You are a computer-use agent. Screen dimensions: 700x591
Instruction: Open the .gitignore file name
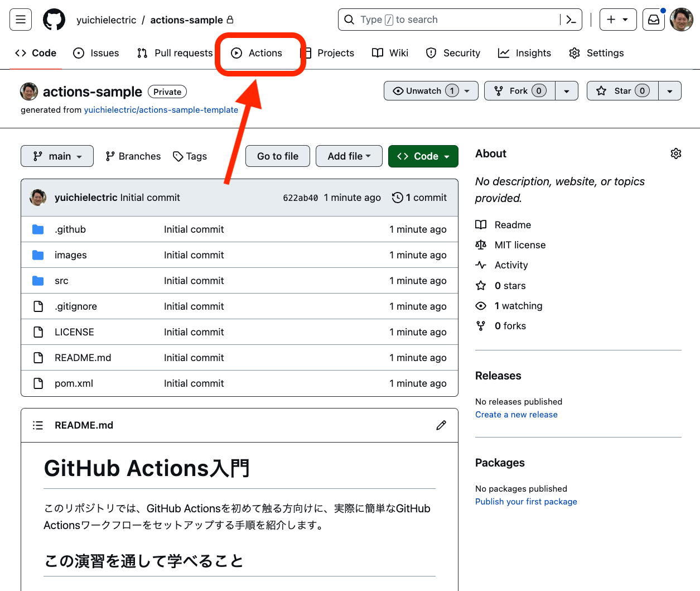click(x=76, y=306)
